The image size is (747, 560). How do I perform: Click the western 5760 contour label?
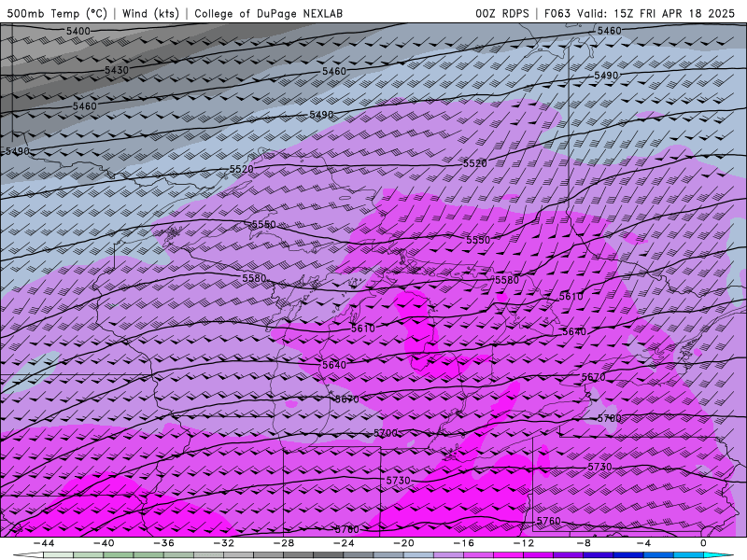tap(346, 529)
